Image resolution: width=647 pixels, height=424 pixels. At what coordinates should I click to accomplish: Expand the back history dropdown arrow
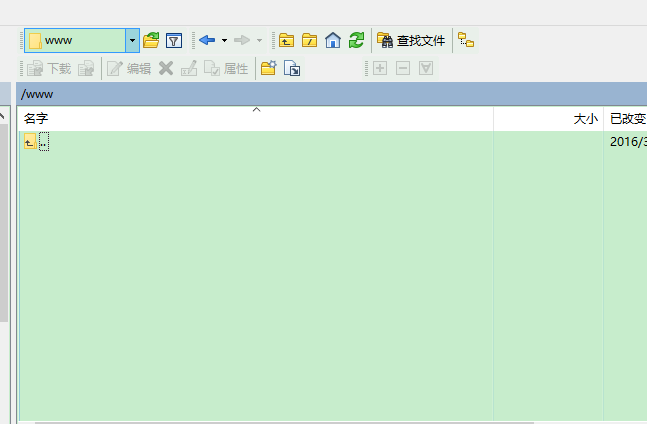(x=224, y=41)
